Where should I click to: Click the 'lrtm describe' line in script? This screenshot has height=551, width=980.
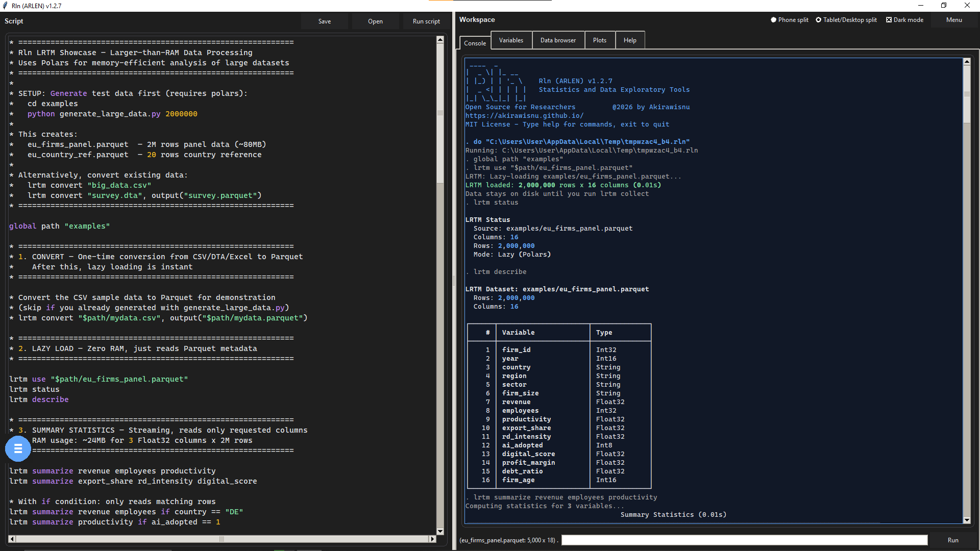pyautogui.click(x=39, y=399)
